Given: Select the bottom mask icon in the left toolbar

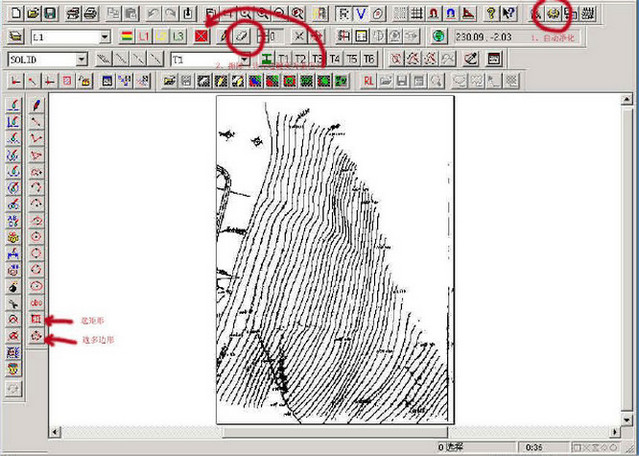Looking at the screenshot, I should pos(13,370).
